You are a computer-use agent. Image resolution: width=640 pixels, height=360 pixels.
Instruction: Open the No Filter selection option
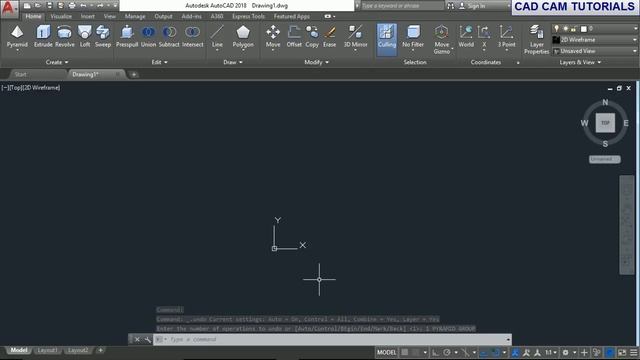coord(413,37)
